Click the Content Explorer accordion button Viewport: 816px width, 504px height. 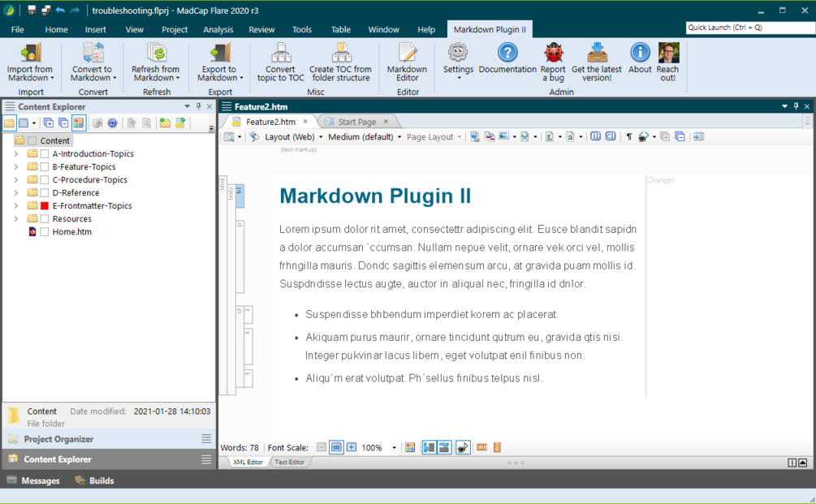(x=110, y=459)
